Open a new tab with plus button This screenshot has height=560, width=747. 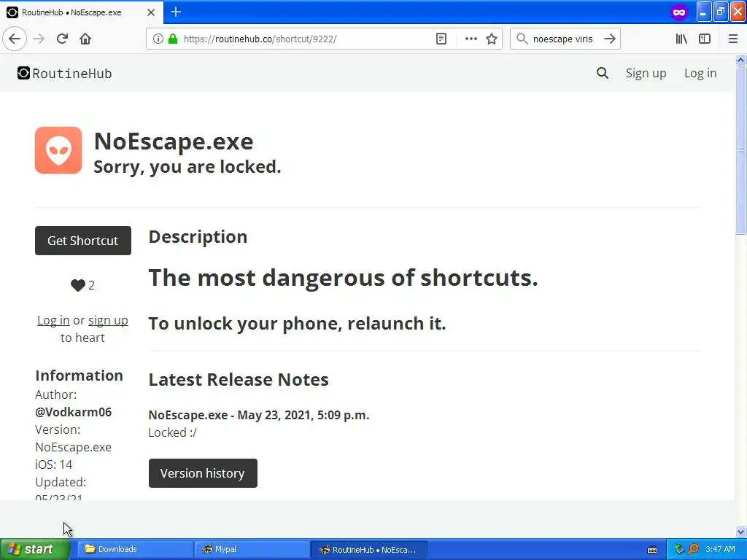[176, 12]
